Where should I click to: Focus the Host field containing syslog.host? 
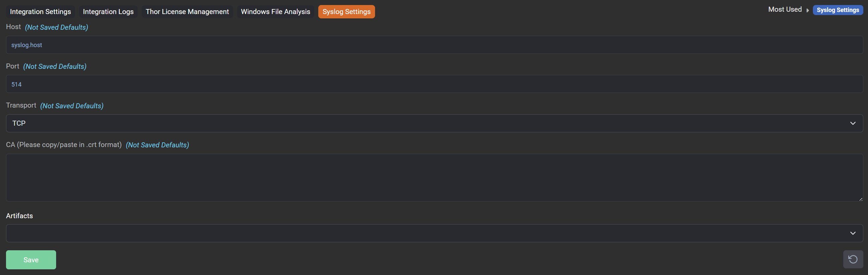[434, 45]
